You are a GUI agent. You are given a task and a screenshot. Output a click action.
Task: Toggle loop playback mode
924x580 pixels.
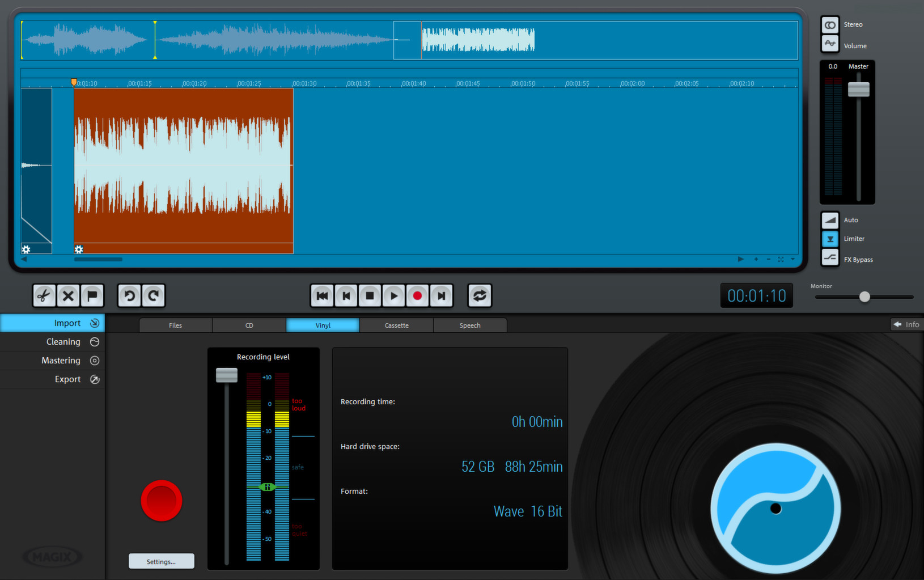click(480, 295)
